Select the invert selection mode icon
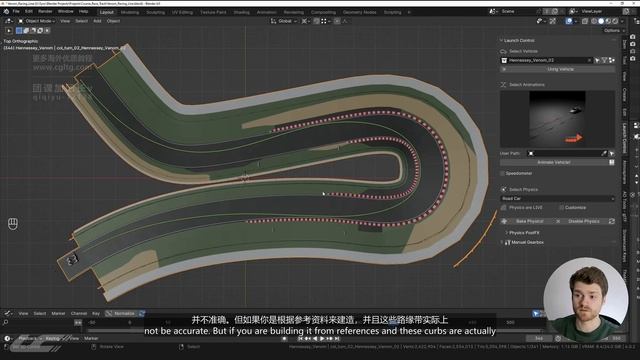 point(40,31)
